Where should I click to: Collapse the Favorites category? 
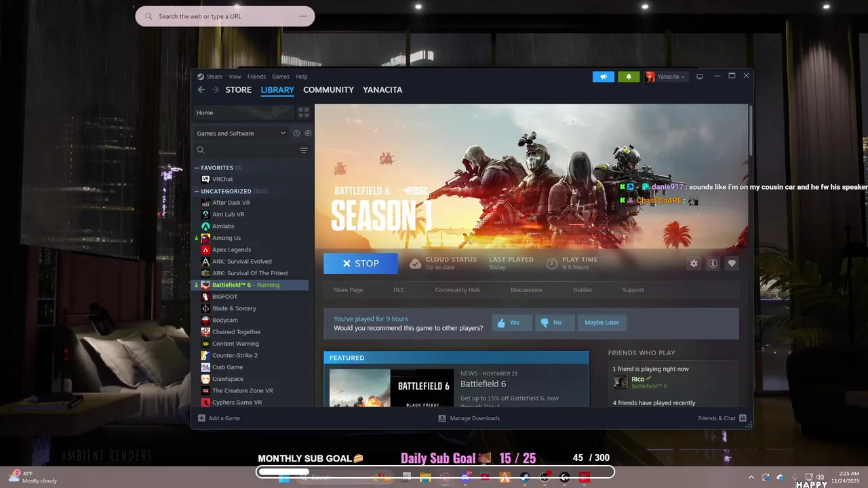(x=197, y=167)
